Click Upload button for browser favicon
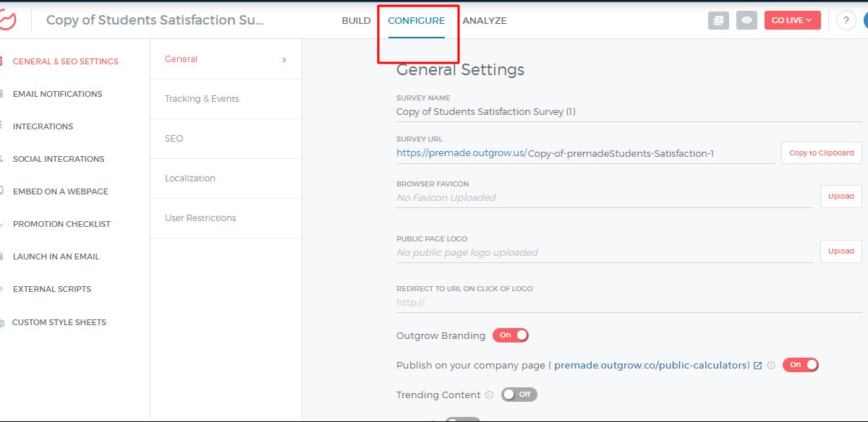 click(841, 197)
